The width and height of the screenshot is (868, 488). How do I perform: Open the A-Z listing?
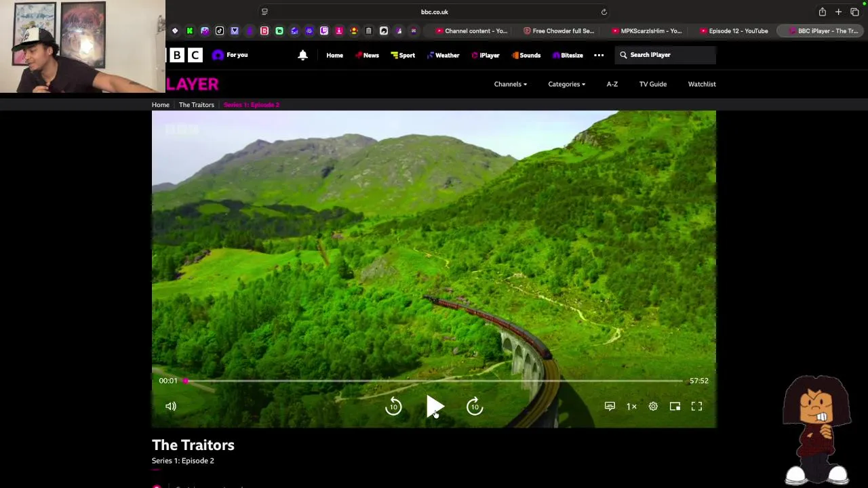pyautogui.click(x=612, y=84)
